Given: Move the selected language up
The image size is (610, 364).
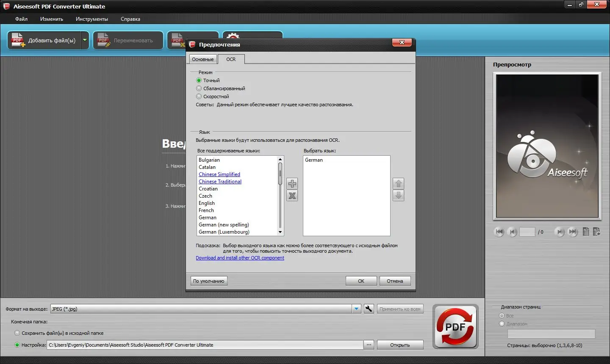Looking at the screenshot, I should 398,184.
